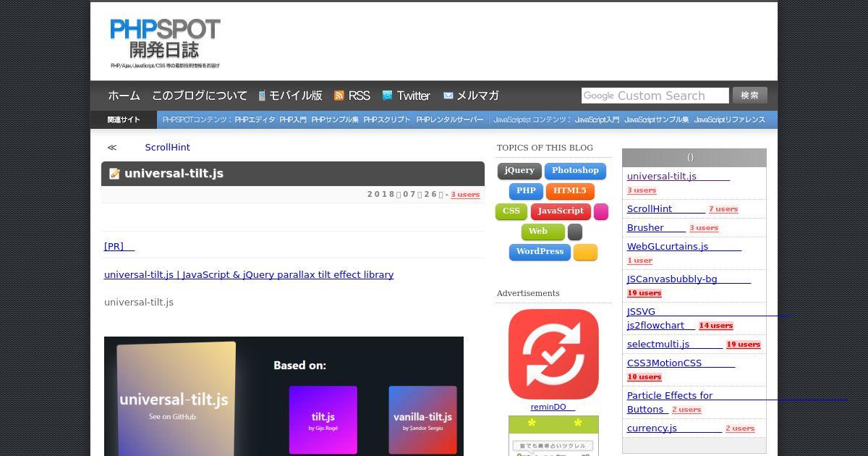Open WebGLcurtains.js sidebar link
Image resolution: width=868 pixels, height=456 pixels.
[x=684, y=246]
